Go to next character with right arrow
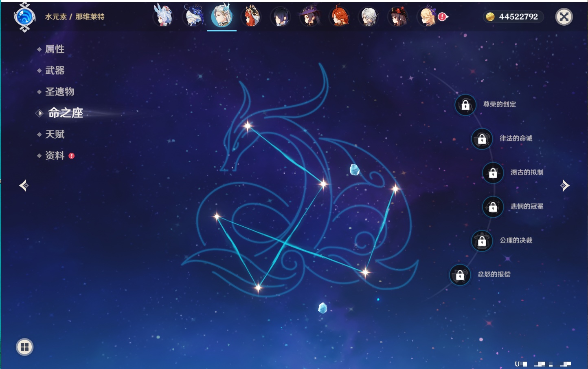588x369 pixels. pos(565,186)
